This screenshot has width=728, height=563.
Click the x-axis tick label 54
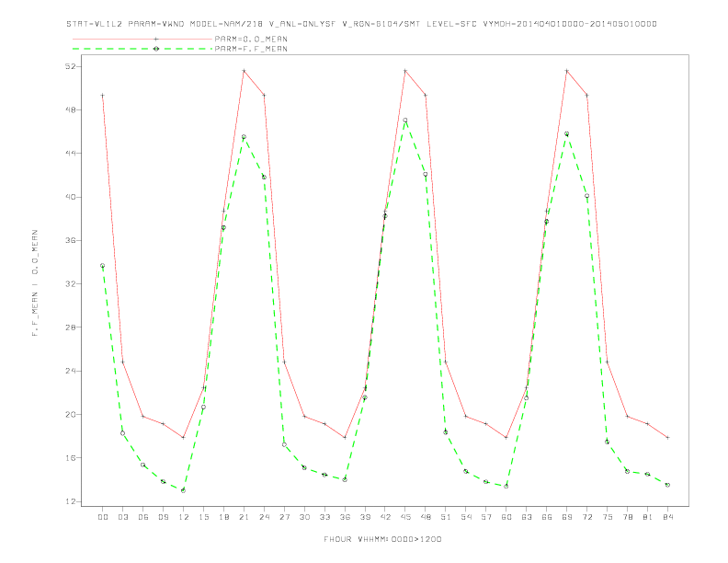pos(466,517)
